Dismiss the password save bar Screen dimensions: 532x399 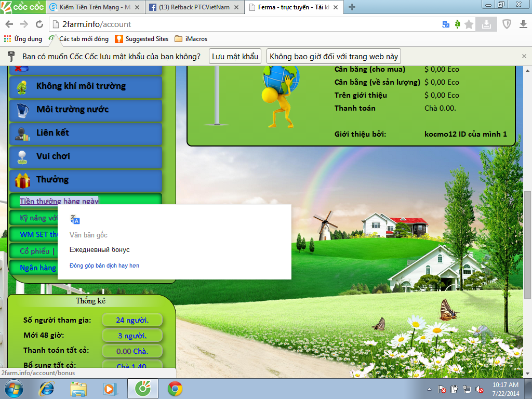[x=524, y=56]
